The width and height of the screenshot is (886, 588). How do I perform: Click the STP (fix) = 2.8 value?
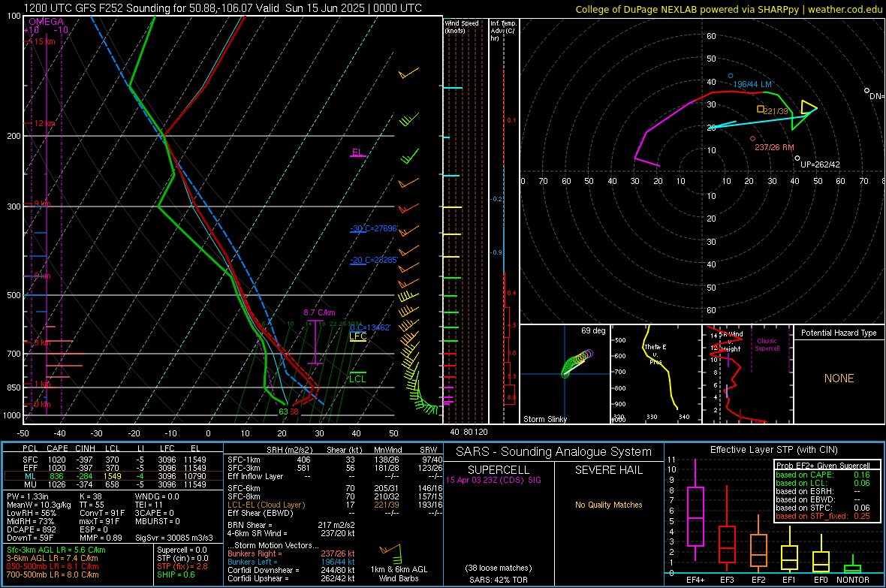click(x=182, y=566)
